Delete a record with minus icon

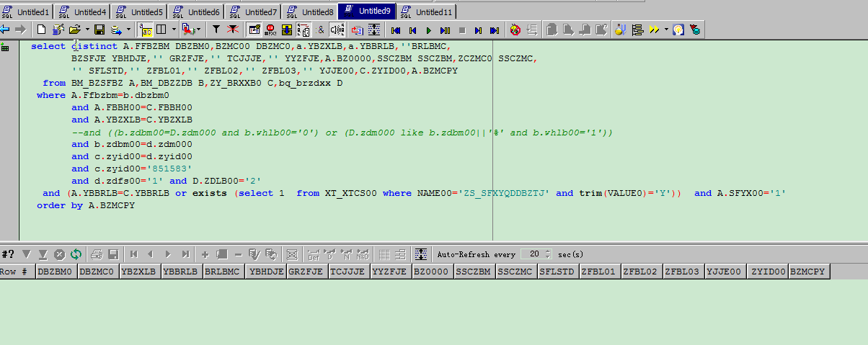click(239, 254)
